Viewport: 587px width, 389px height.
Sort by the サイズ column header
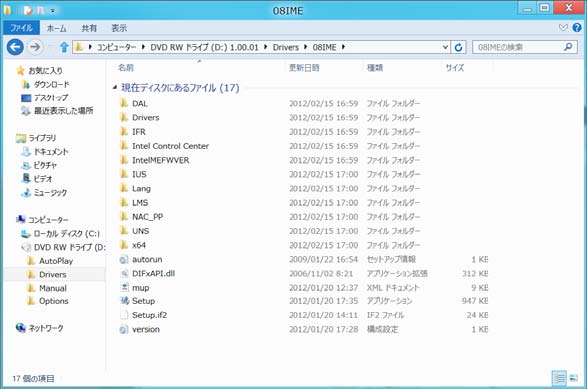tap(455, 68)
